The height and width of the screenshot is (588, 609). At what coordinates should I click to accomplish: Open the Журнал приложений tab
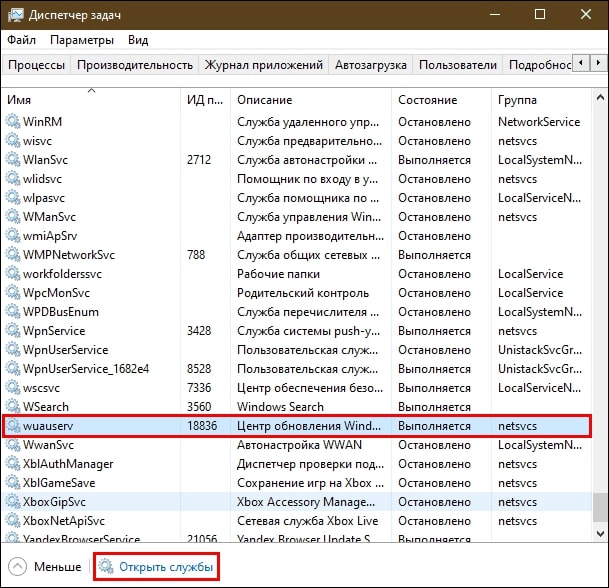pyautogui.click(x=264, y=64)
